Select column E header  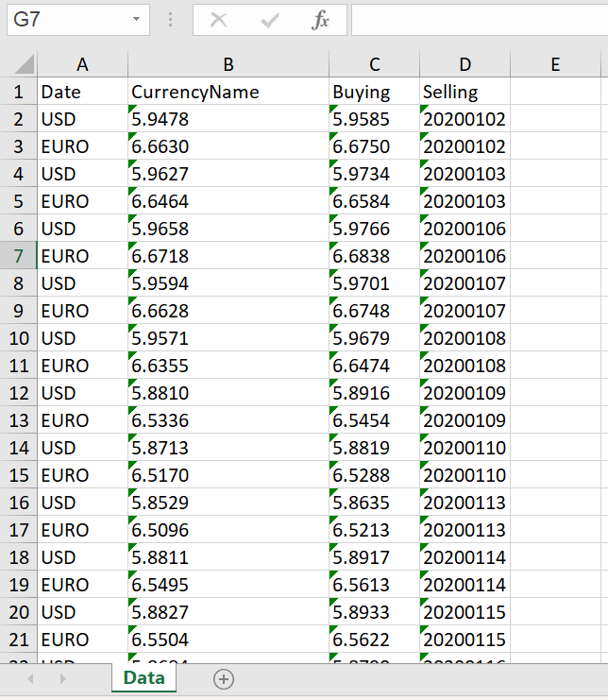tap(555, 64)
